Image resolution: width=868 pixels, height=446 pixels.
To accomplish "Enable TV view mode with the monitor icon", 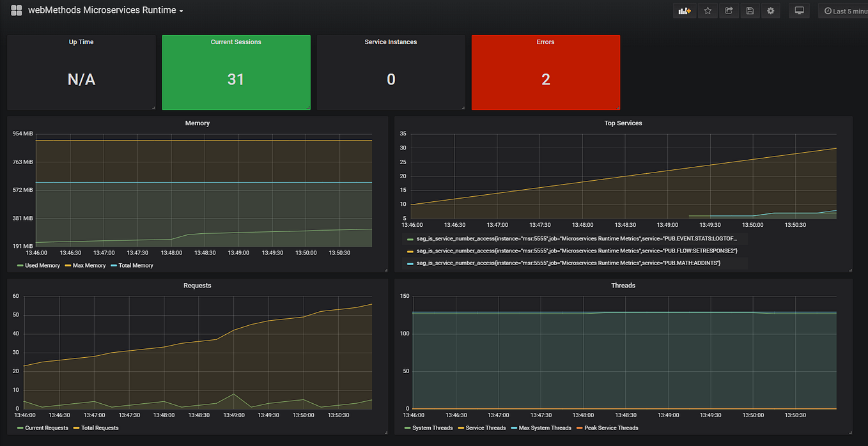I will click(x=799, y=10).
